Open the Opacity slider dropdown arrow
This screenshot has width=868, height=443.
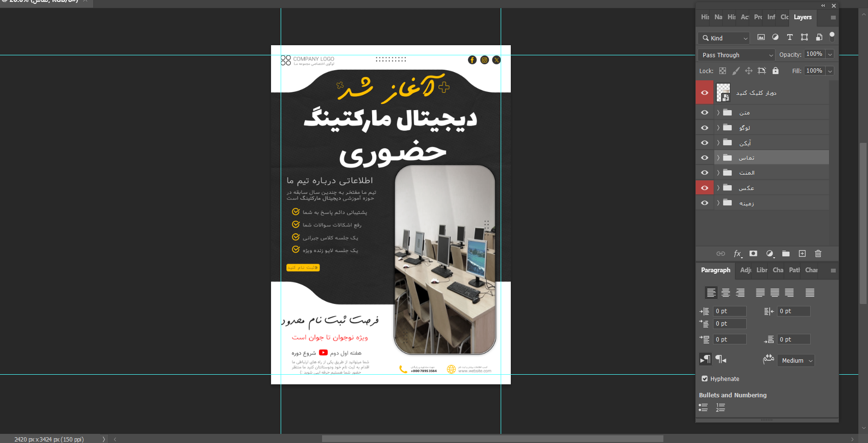(830, 54)
